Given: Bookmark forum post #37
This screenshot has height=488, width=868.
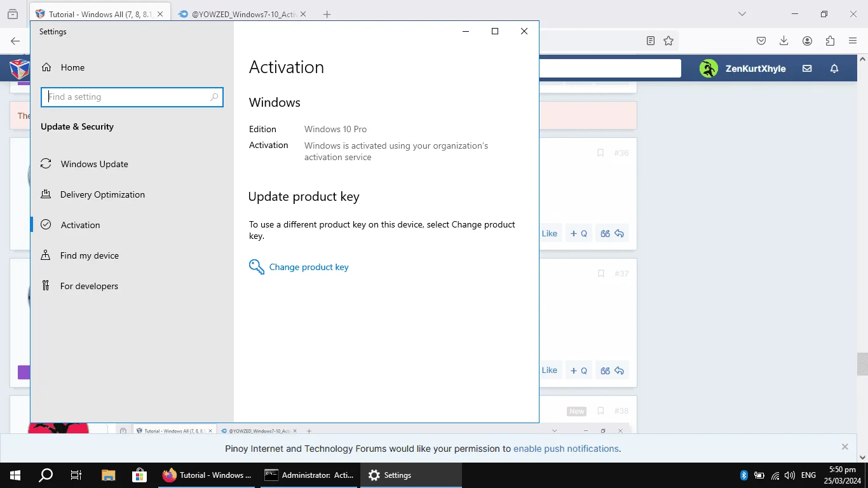Looking at the screenshot, I should (x=600, y=274).
